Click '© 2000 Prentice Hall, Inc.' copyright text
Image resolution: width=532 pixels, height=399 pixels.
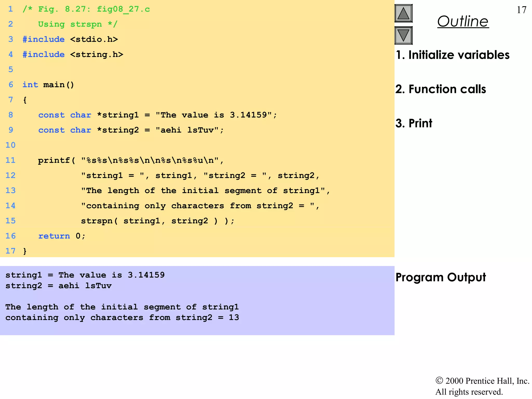tap(482, 381)
